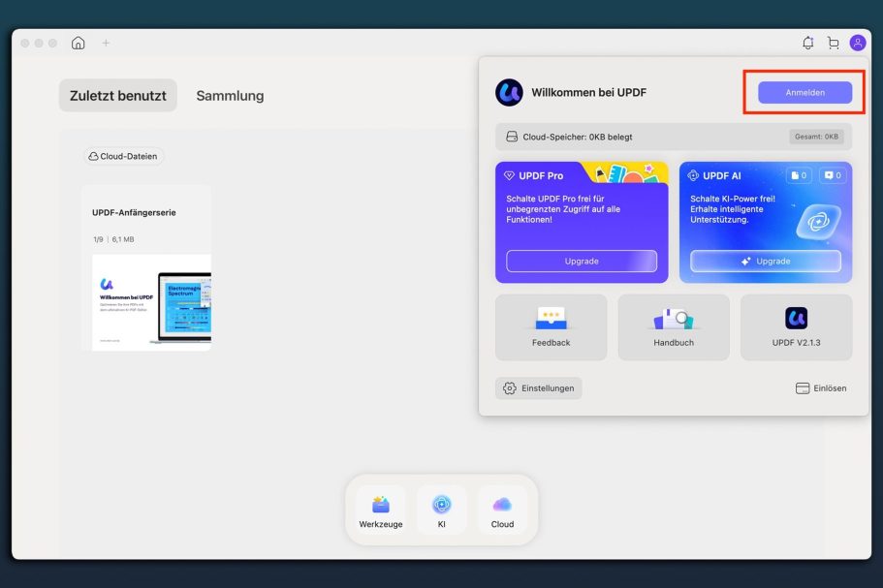The image size is (883, 588).
Task: Click Upgrade in UPDF Pro card
Action: point(582,262)
